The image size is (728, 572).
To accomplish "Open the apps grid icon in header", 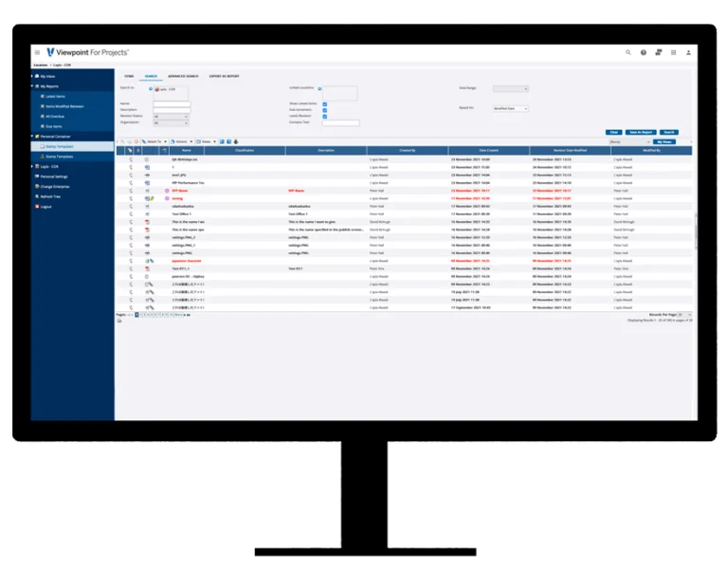I will click(x=674, y=52).
